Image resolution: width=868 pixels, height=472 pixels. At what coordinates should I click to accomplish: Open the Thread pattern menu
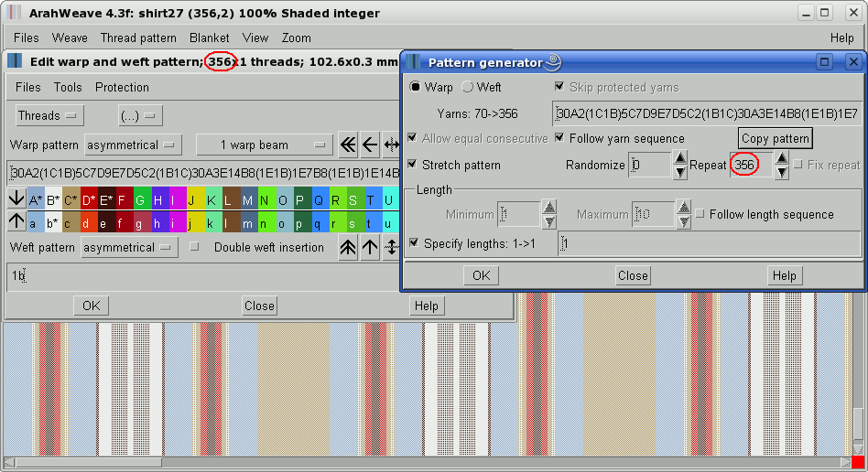[x=138, y=38]
